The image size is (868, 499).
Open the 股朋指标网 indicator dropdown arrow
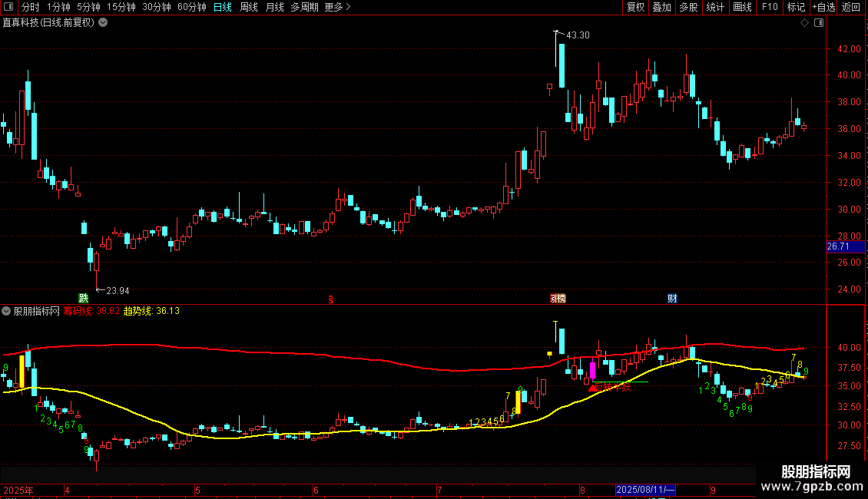[x=6, y=311]
